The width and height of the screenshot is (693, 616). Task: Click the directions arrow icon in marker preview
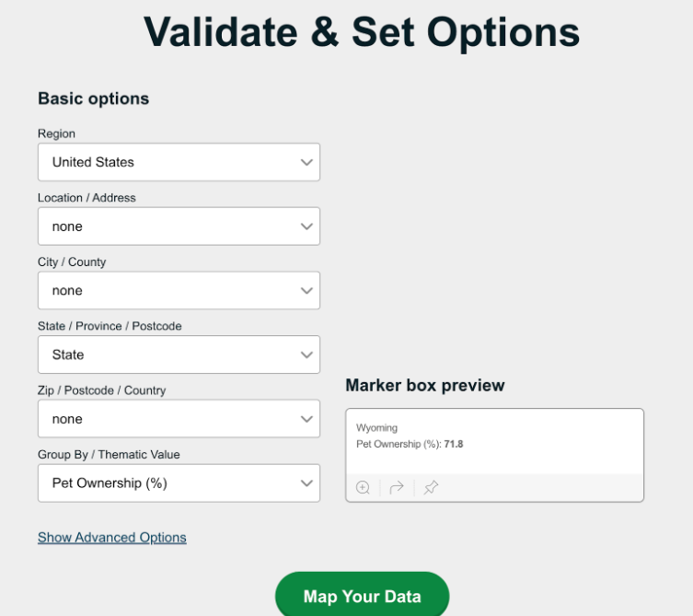pos(397,487)
